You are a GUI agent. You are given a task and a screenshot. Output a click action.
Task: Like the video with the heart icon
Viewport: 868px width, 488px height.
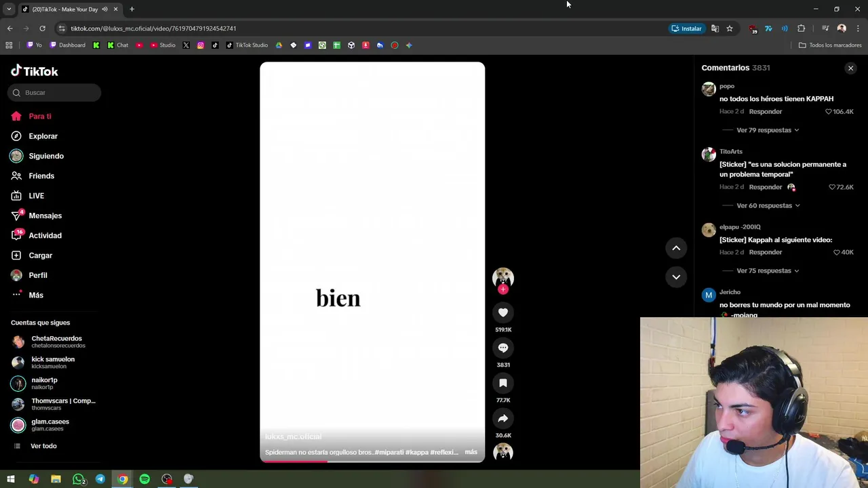click(x=503, y=312)
